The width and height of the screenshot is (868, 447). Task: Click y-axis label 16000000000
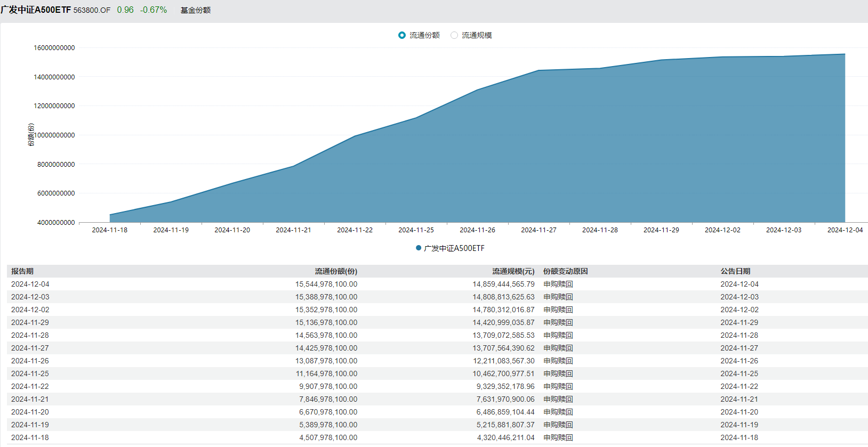click(x=54, y=48)
